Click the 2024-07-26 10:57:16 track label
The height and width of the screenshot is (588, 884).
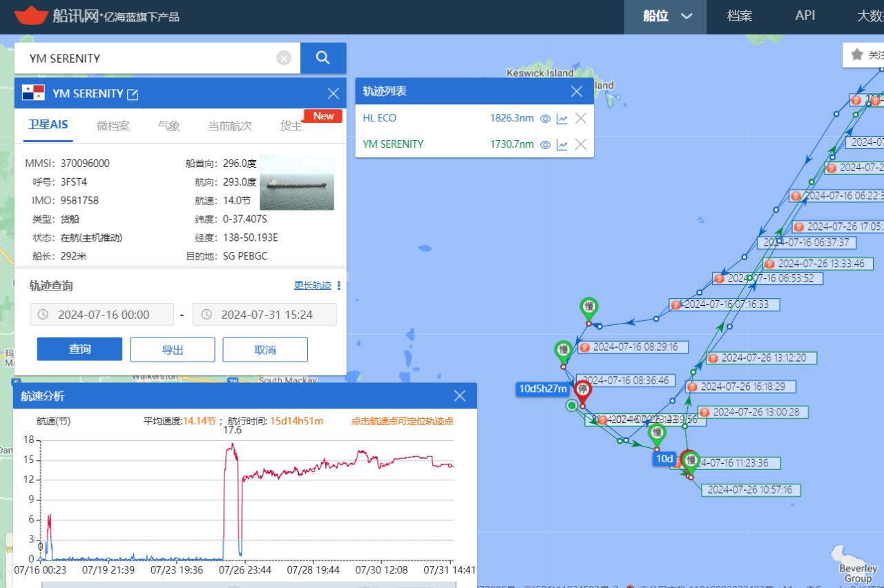click(x=751, y=490)
